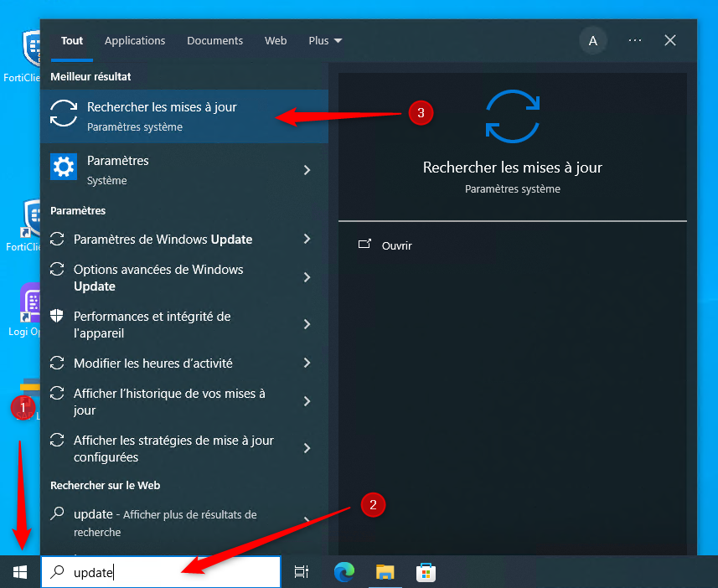Click Ouvrir in the preview pane

click(396, 245)
